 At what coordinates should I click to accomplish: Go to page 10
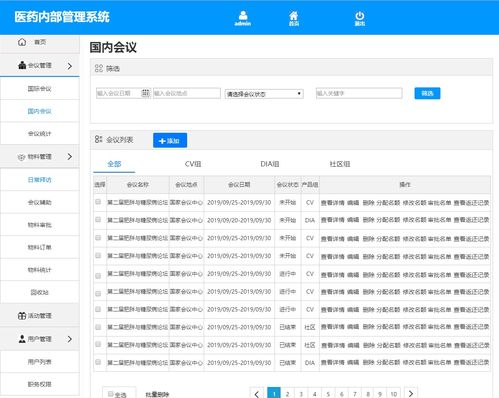click(x=394, y=394)
